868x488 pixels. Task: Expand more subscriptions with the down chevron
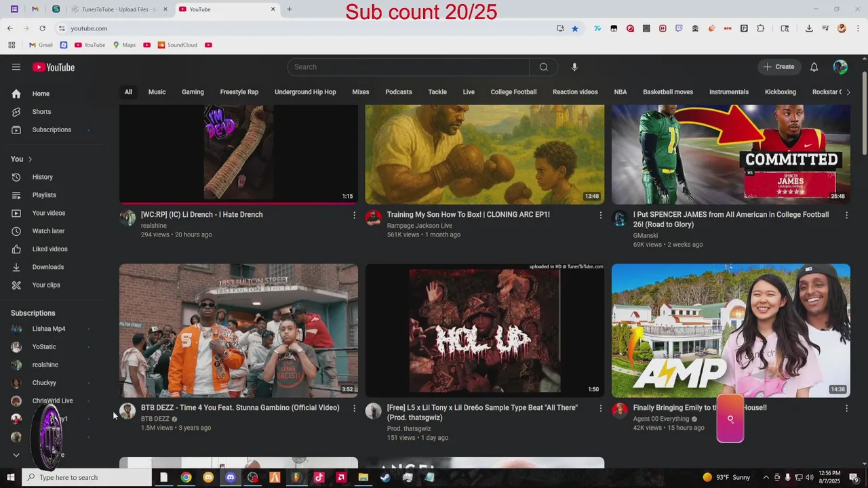16,455
